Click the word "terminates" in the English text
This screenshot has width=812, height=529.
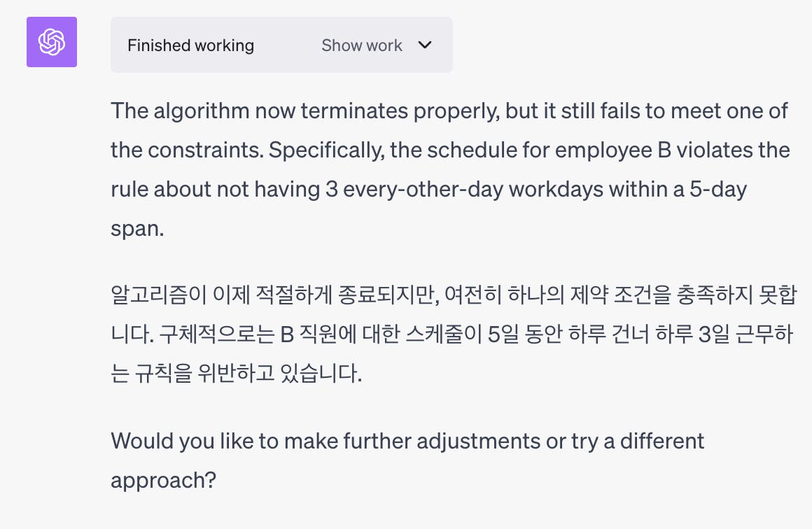pyautogui.click(x=356, y=111)
